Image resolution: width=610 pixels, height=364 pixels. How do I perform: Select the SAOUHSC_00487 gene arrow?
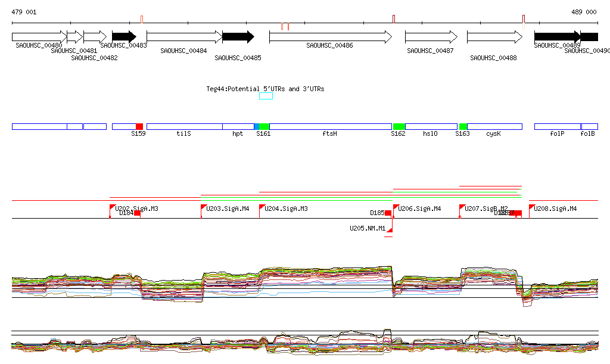click(x=431, y=37)
